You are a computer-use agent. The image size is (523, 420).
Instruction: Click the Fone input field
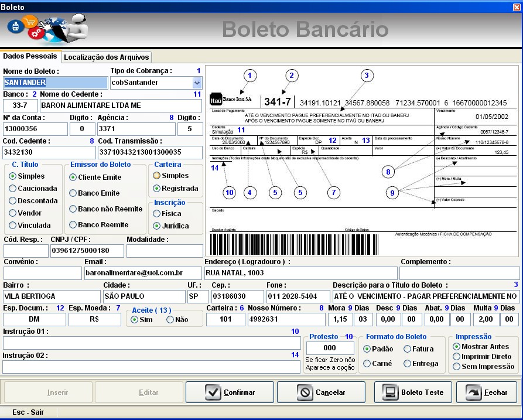click(299, 296)
